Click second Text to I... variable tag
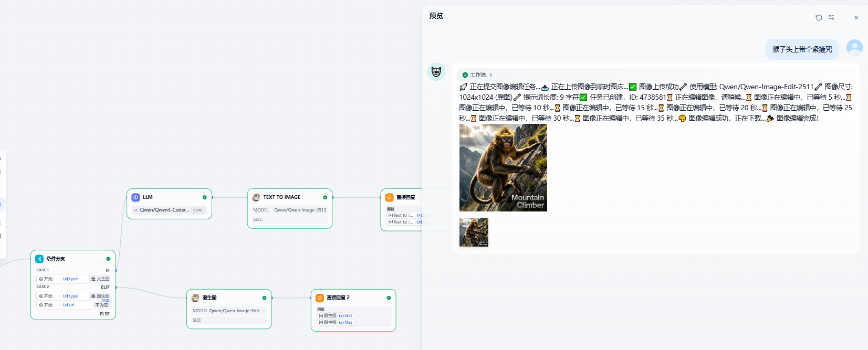Screen dimensions: 868x350 [405, 222]
